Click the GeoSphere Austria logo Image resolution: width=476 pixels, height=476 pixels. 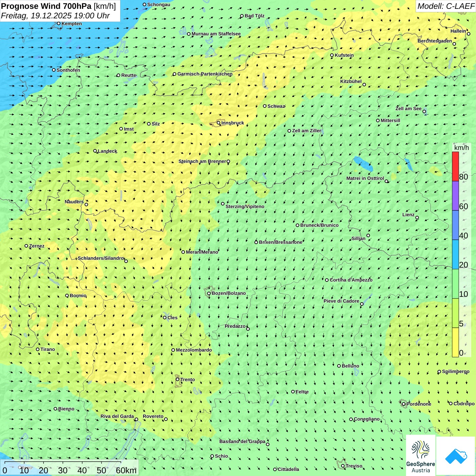click(421, 456)
